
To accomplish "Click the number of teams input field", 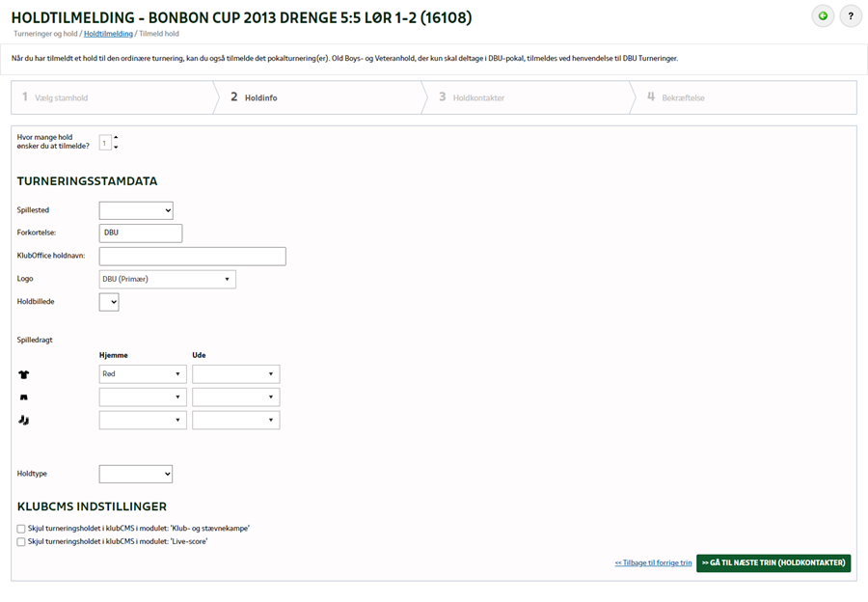I will pyautogui.click(x=105, y=143).
